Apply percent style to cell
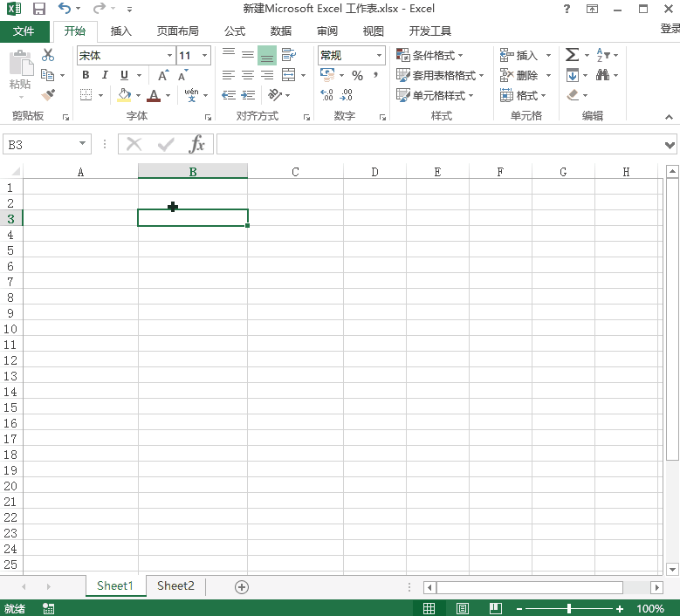The width and height of the screenshot is (680, 616). pos(357,75)
